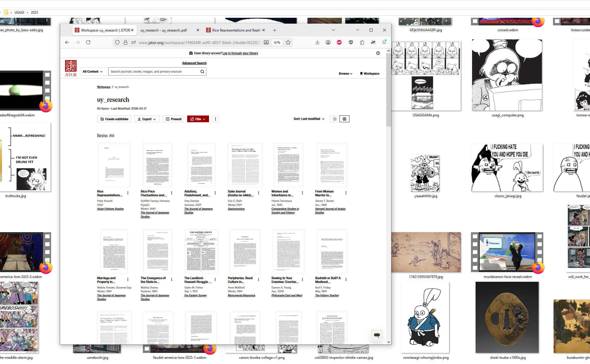Open the Firefox downloads panel icon
The image size is (590, 364).
[317, 42]
